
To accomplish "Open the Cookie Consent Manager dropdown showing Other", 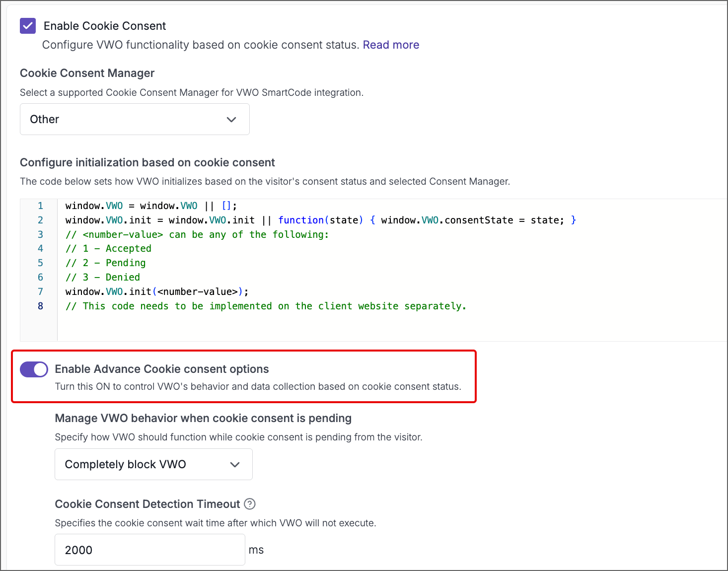I will pyautogui.click(x=135, y=119).
